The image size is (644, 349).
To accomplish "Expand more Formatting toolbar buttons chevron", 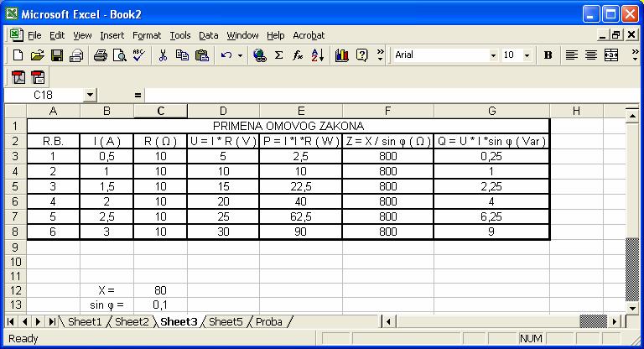I will pos(635,55).
